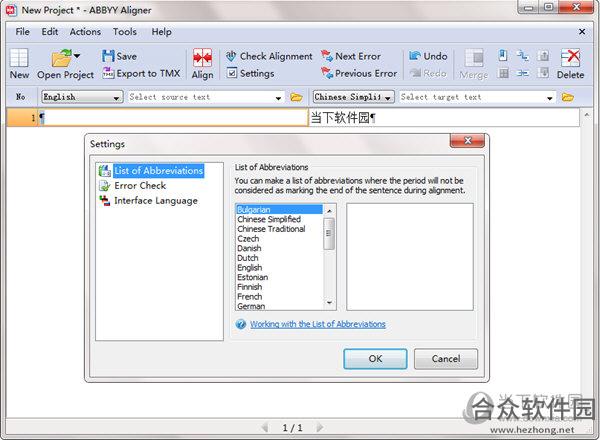Browse for target text file folder icon
Viewport: 600px width, 440px height.
567,97
